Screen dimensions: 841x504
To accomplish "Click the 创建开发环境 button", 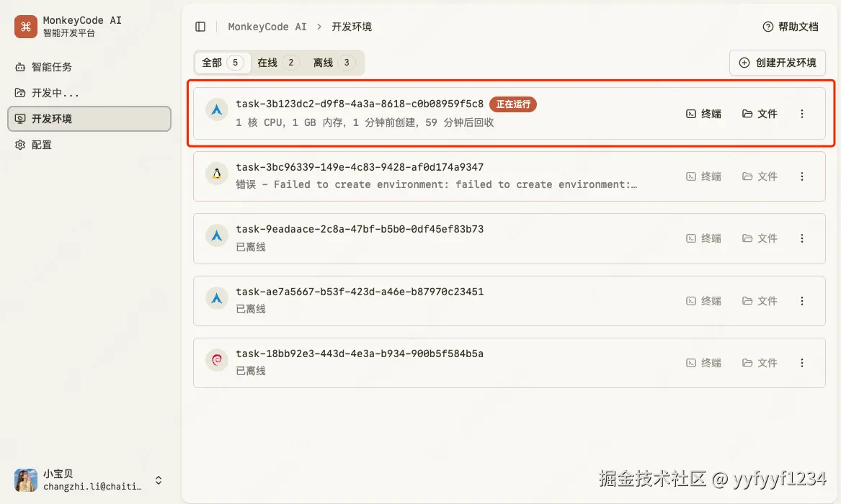I will pos(777,63).
